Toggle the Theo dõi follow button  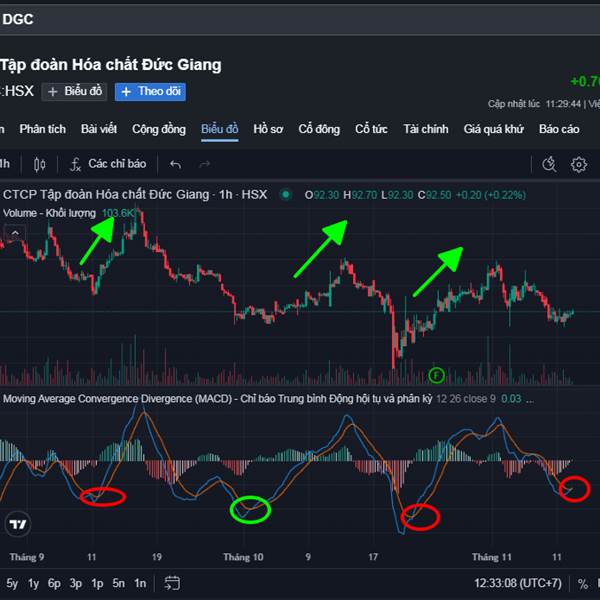click(x=150, y=91)
